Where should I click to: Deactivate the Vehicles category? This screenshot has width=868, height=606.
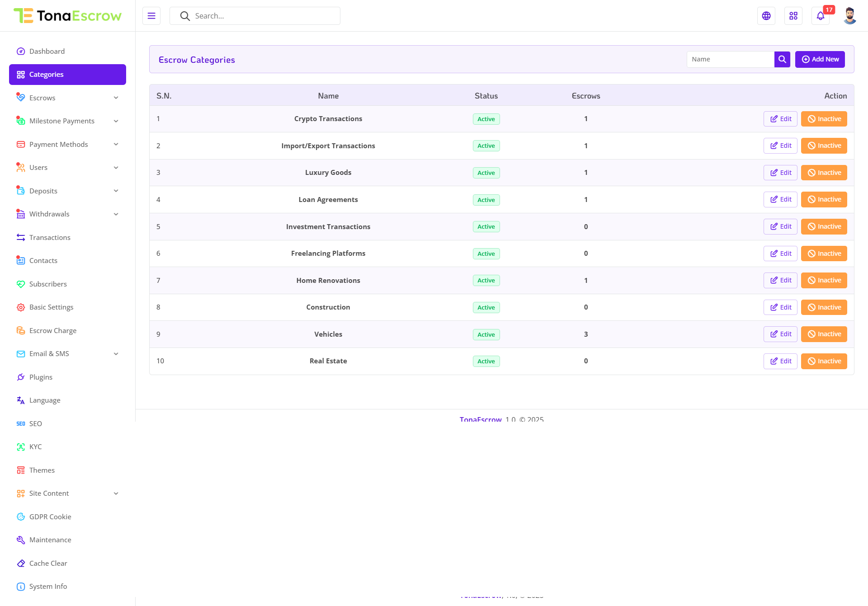tap(824, 334)
